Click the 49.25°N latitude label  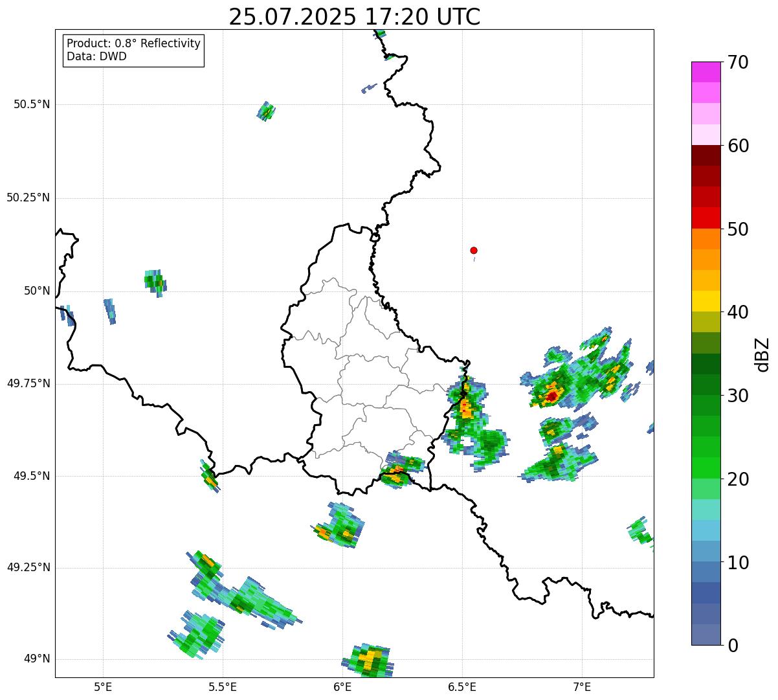28,567
